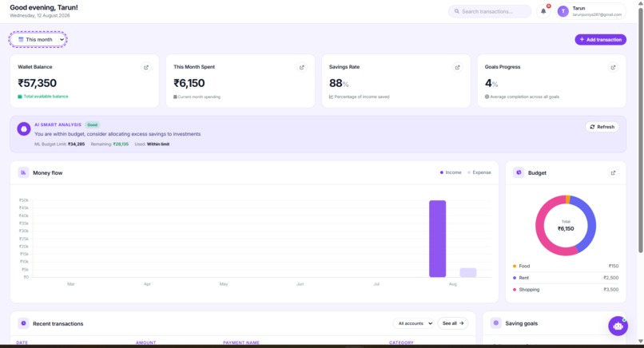Viewport: 644px width, 348px height.
Task: Click the CATEGORY column header
Action: coord(401,342)
